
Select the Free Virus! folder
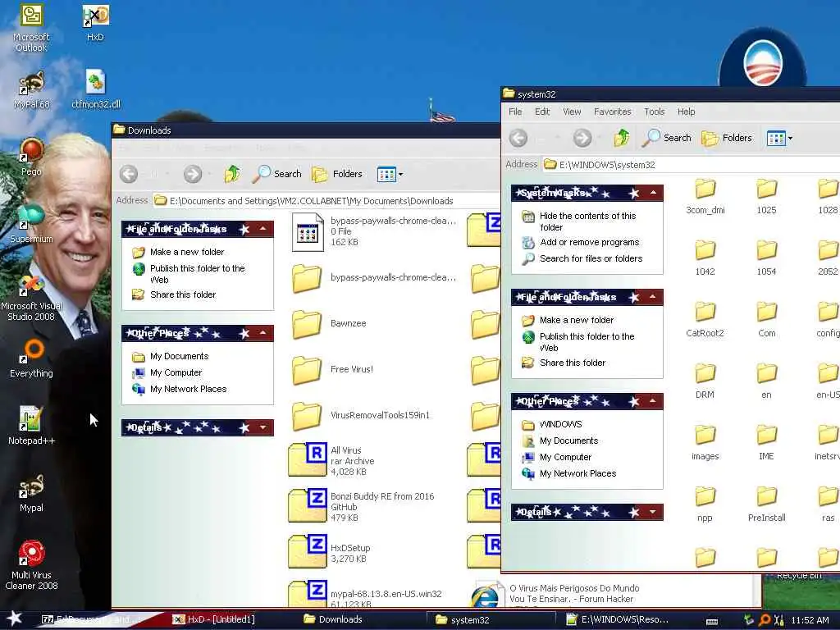pyautogui.click(x=333, y=369)
